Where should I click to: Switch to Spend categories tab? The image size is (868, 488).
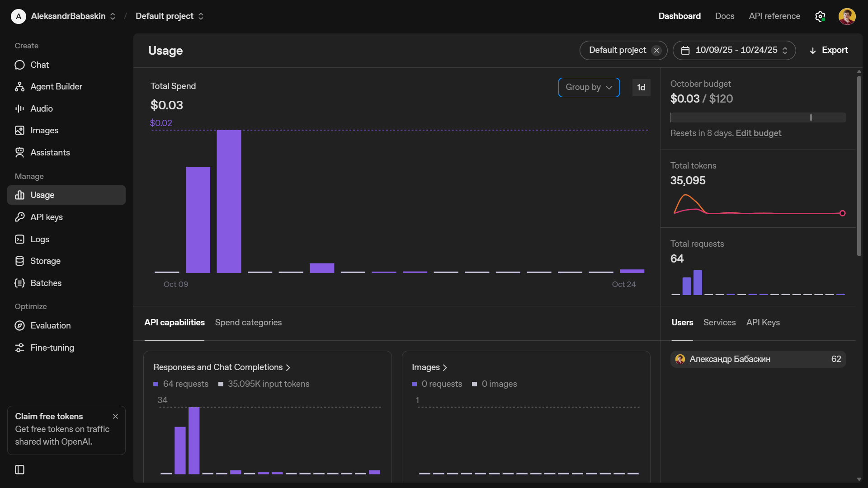coord(248,323)
